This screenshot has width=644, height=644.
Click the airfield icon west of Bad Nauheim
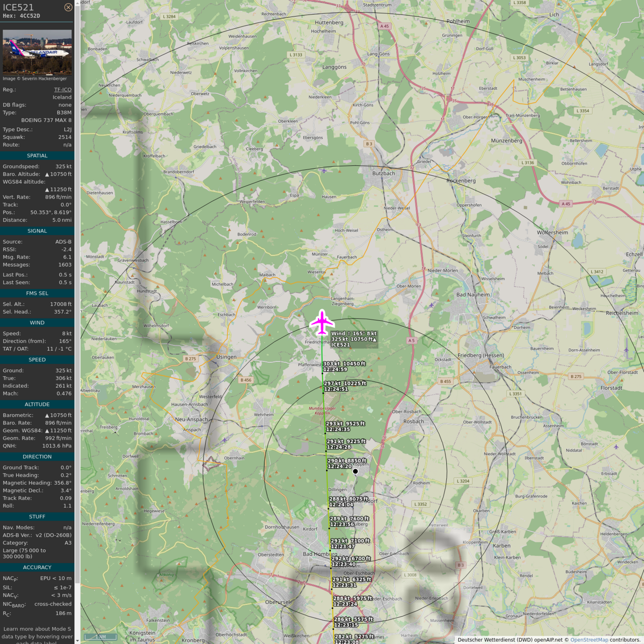tap(432, 305)
